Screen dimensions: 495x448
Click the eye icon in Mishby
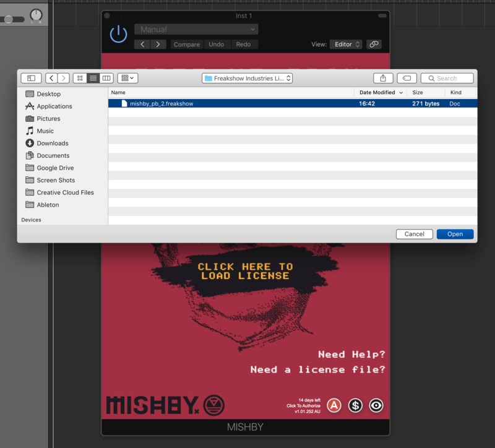tap(376, 405)
